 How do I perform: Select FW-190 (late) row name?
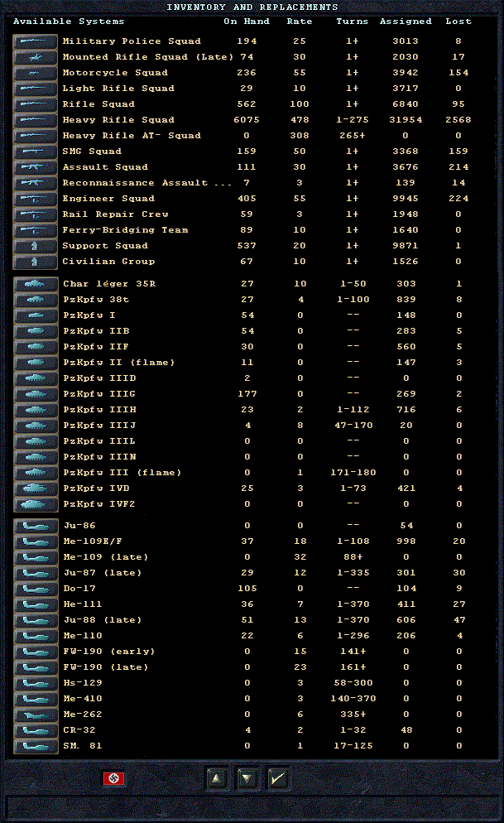point(106,667)
